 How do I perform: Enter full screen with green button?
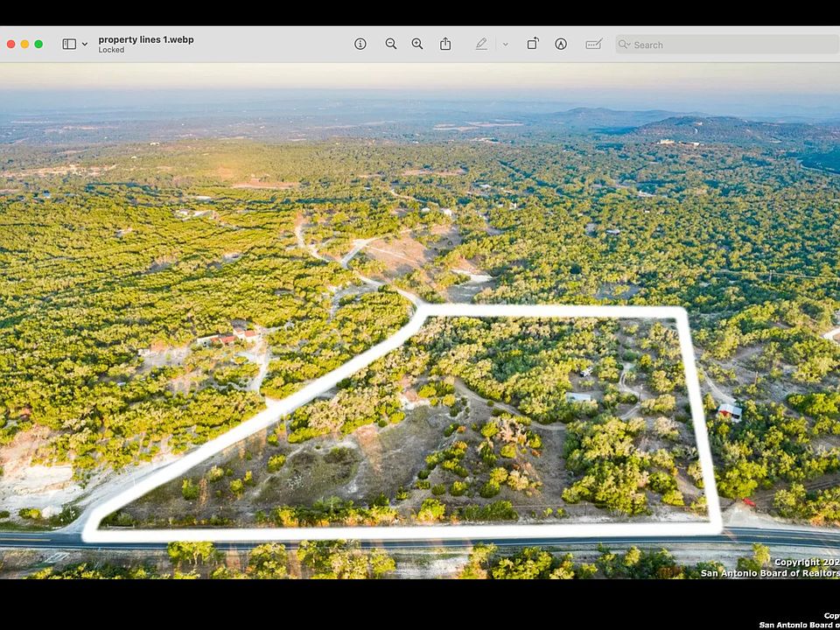point(38,44)
